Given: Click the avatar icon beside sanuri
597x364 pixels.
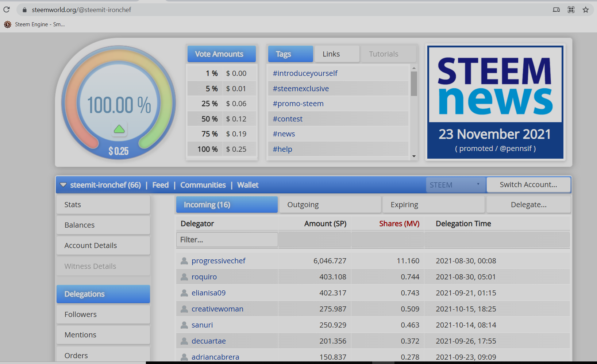Looking at the screenshot, I should point(184,325).
